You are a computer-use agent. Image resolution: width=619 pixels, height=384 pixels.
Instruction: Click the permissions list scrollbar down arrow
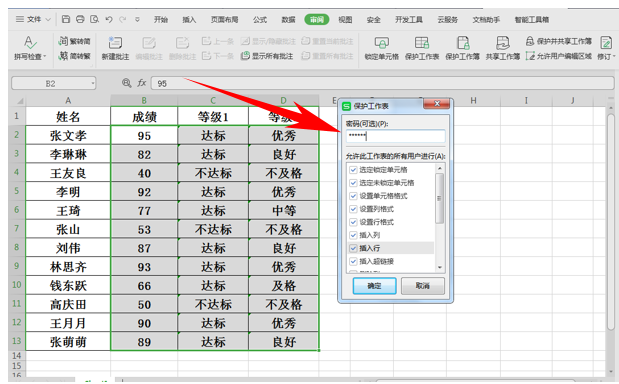coord(440,268)
